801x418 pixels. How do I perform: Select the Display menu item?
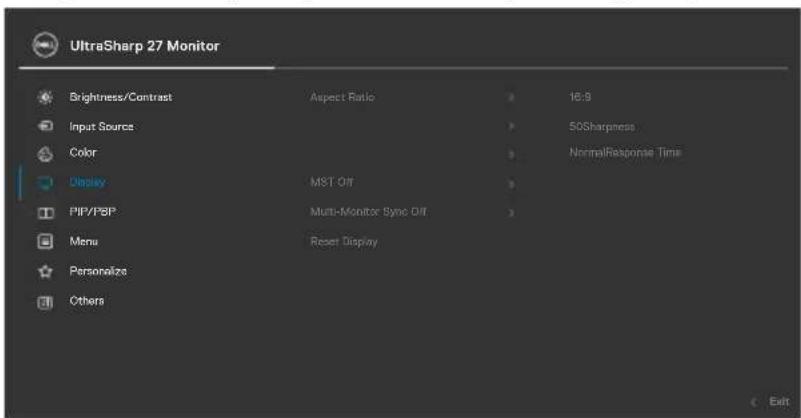[87, 182]
